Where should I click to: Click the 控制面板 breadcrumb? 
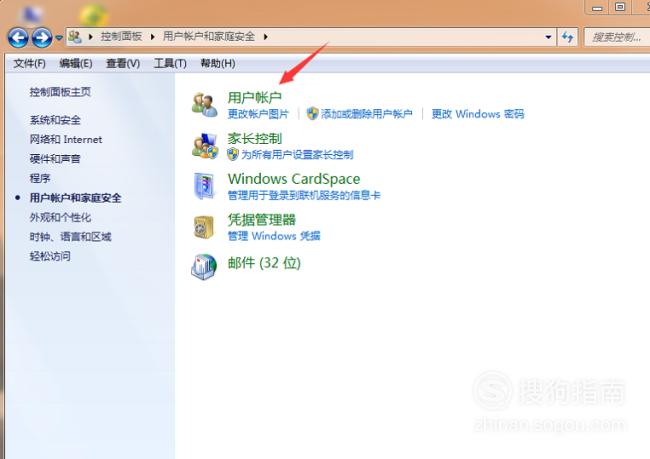pos(121,36)
